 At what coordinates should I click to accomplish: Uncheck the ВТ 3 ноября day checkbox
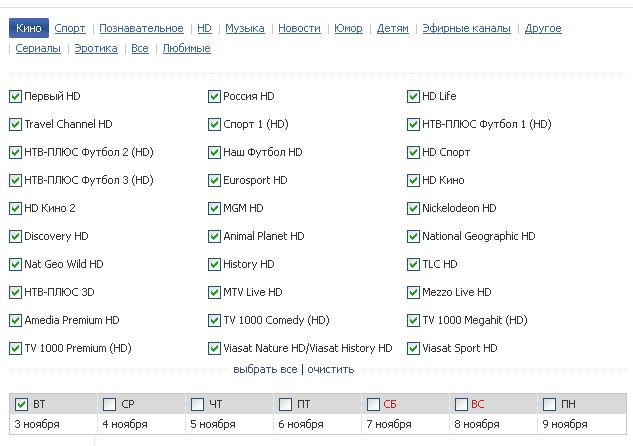pos(21,405)
